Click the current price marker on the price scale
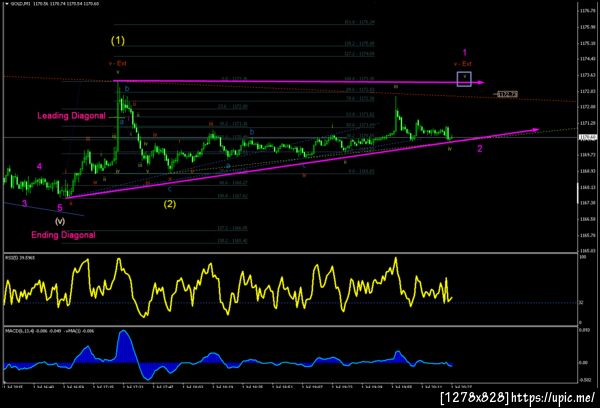This screenshot has width=600, height=408. click(587, 137)
